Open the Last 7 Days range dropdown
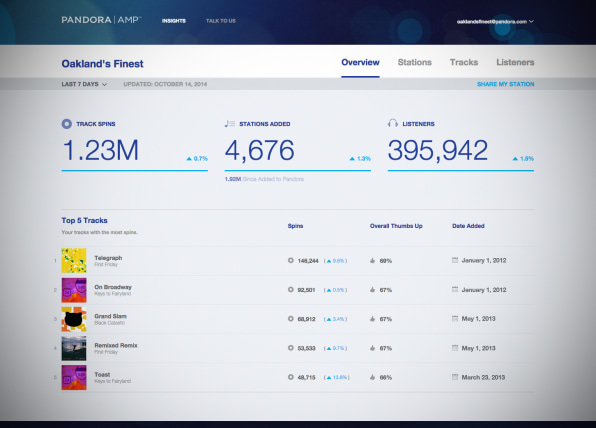The width and height of the screenshot is (596, 428). 84,84
